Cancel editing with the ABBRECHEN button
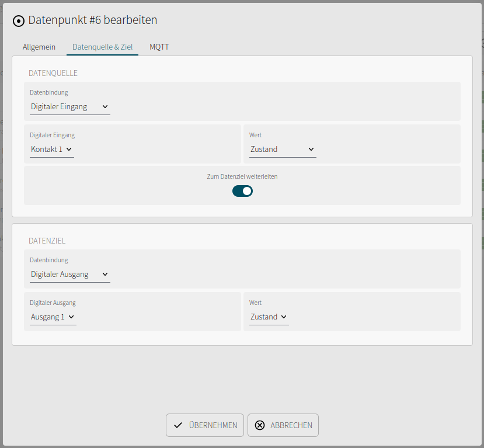 pyautogui.click(x=283, y=425)
